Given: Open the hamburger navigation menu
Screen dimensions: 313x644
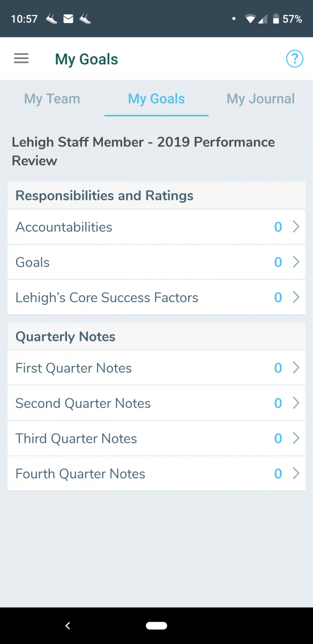Looking at the screenshot, I should tap(21, 58).
